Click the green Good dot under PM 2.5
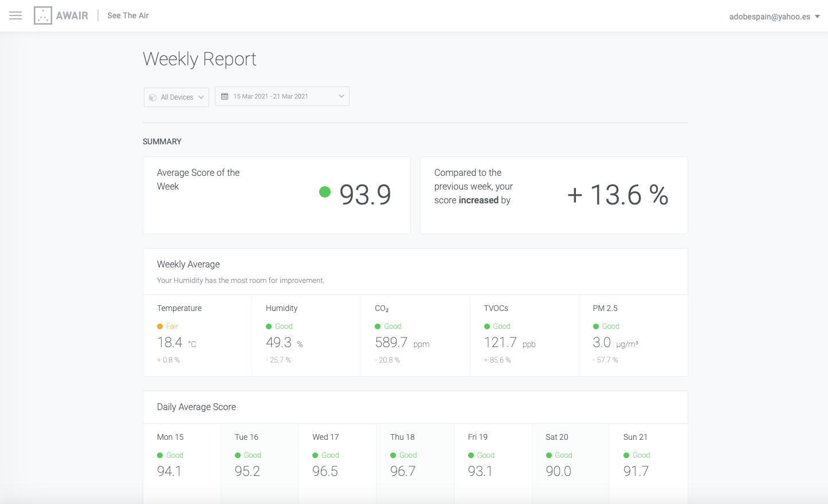Screen dimensions: 828x504 596,326
